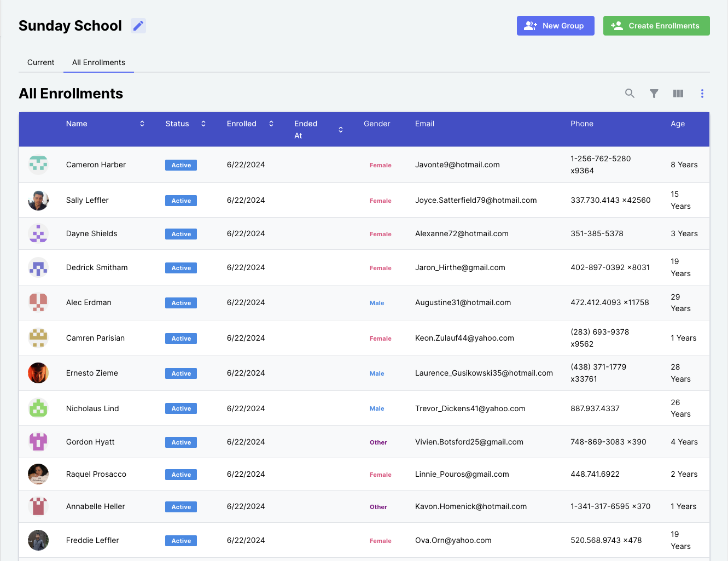
Task: Click Nicholaus Lind's green avatar icon
Action: click(38, 408)
